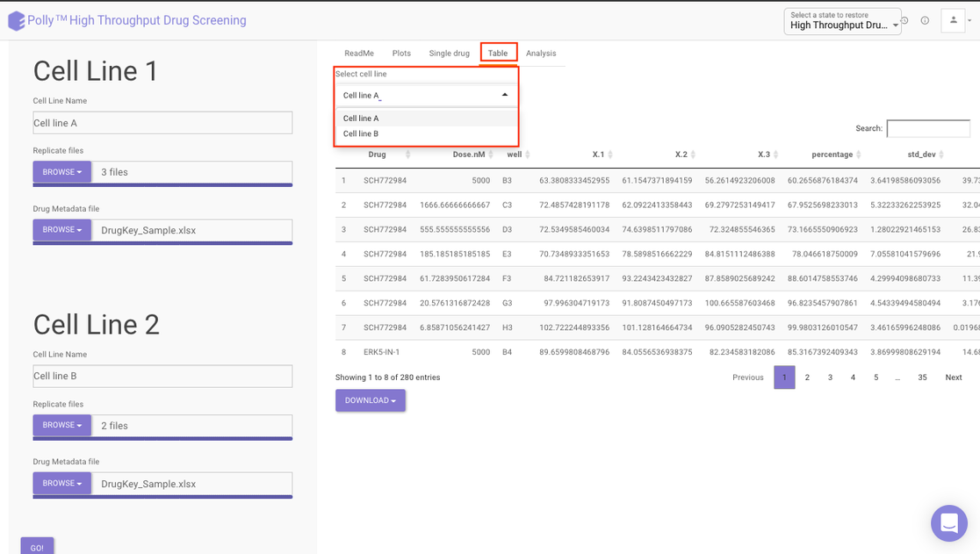Click well cell E3
The image size is (980, 554).
coord(507,255)
